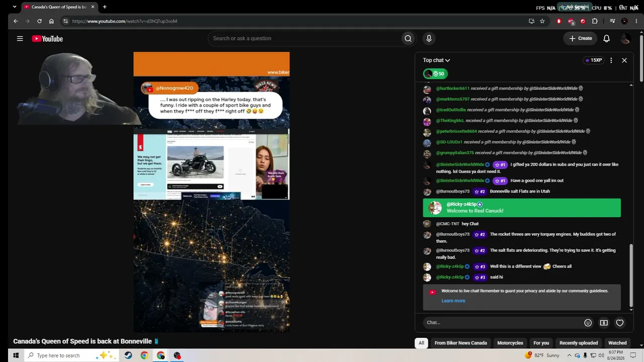View site information beside the URL
Screen dimensions: 644x362
pyautogui.click(x=65, y=21)
